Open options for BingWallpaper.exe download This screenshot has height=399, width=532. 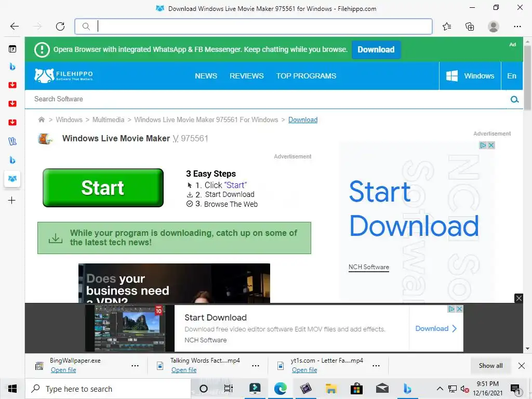pyautogui.click(x=135, y=366)
